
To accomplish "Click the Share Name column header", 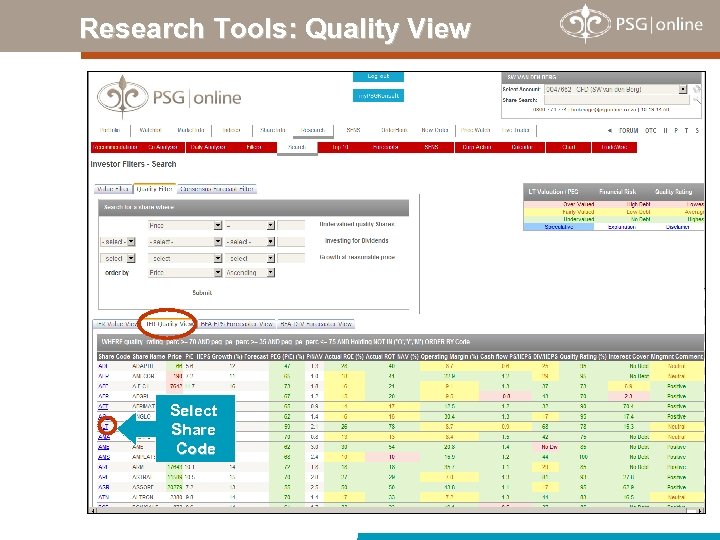I will coord(149,356).
